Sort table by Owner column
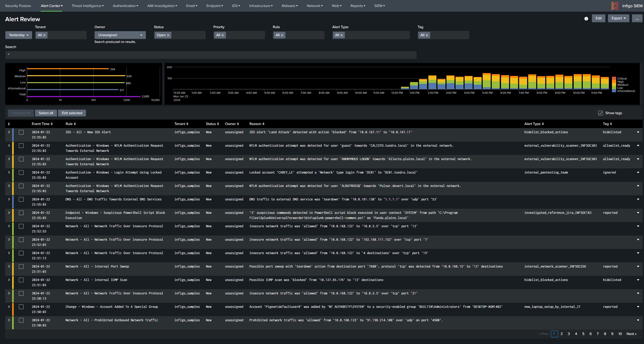 tap(232, 124)
